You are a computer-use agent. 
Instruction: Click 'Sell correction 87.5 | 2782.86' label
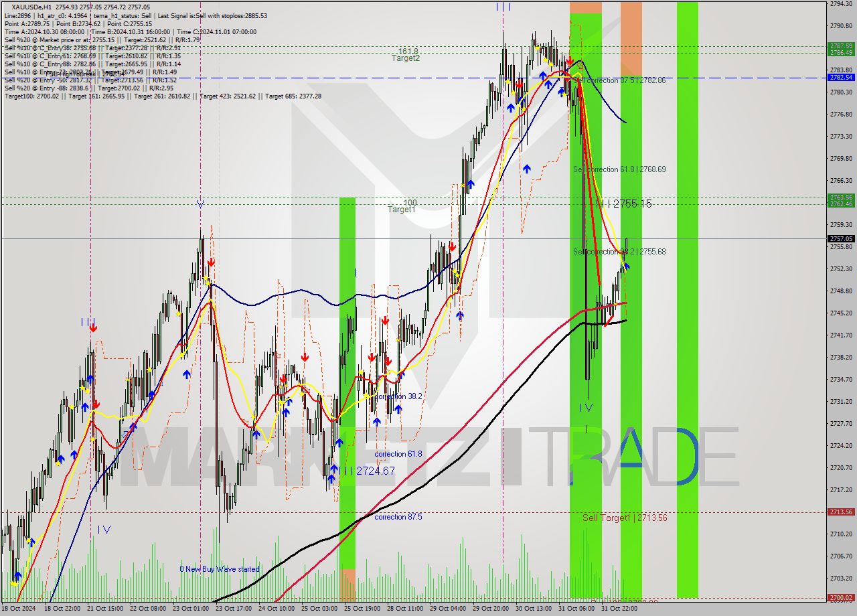point(620,80)
